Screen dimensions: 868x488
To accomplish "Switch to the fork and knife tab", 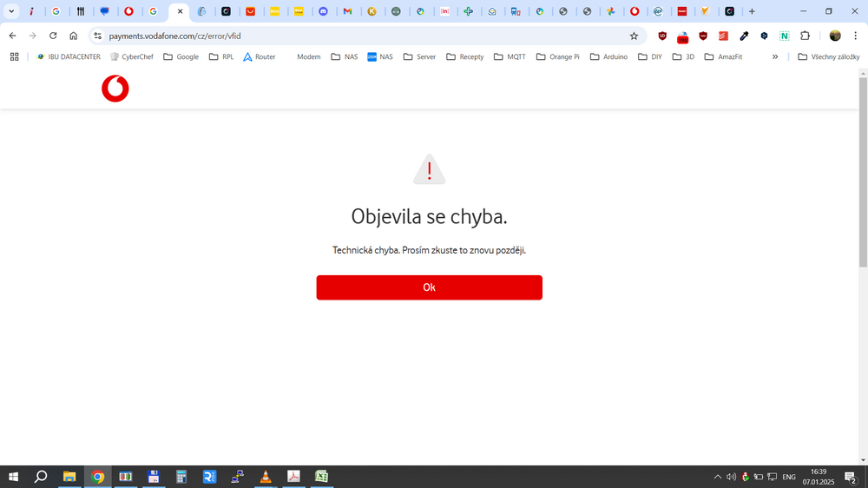I will pos(80,11).
